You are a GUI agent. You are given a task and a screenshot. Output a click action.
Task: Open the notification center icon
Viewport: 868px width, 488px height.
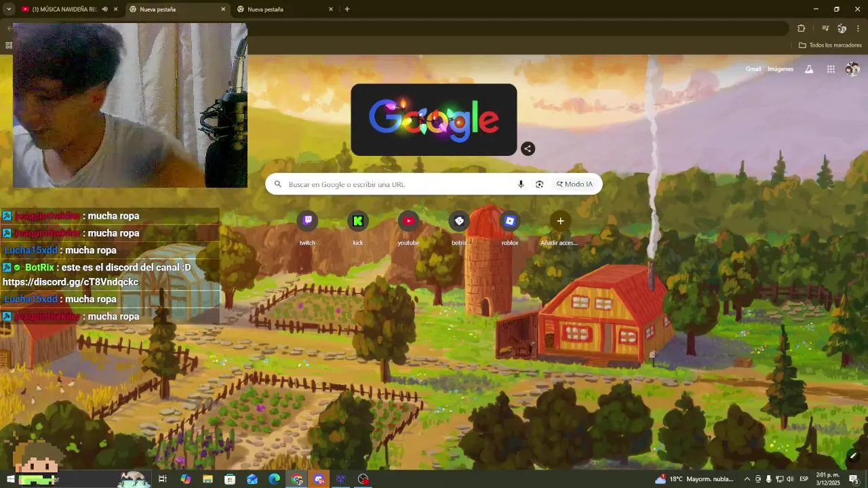click(854, 479)
